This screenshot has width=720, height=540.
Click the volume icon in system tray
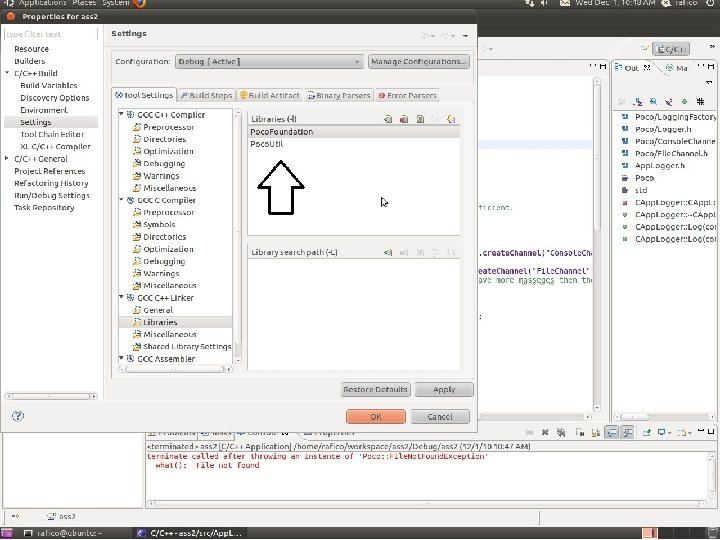coord(544,3)
